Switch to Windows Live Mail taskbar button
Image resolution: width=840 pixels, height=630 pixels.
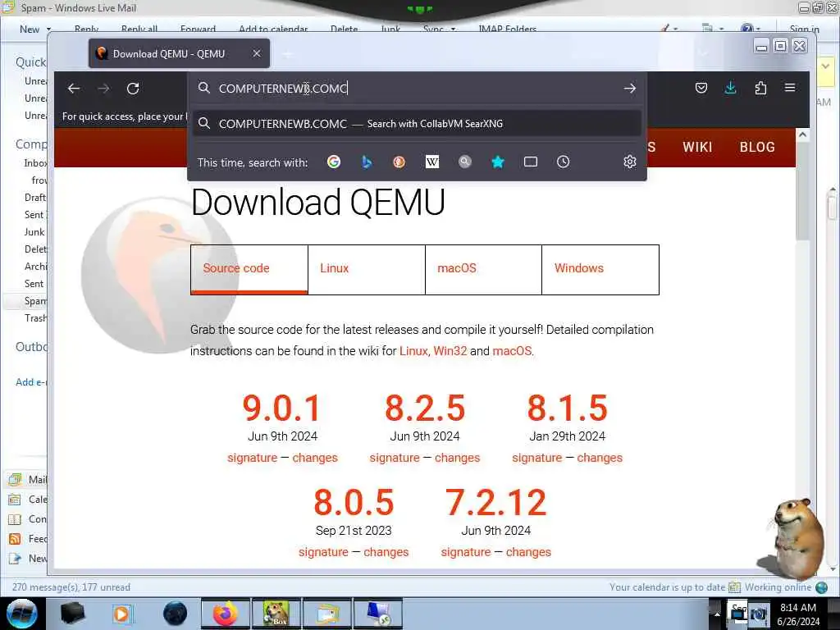(327, 614)
